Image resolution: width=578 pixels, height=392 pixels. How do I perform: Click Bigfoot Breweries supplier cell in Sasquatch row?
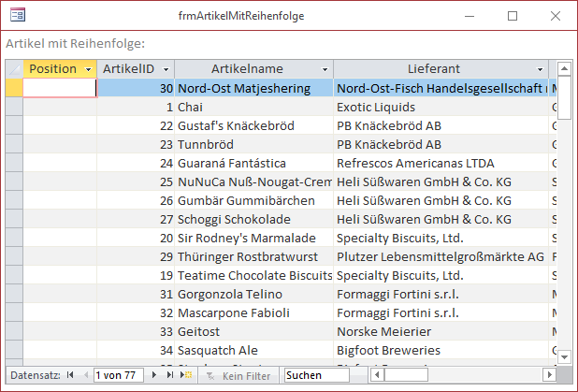[x=441, y=350]
